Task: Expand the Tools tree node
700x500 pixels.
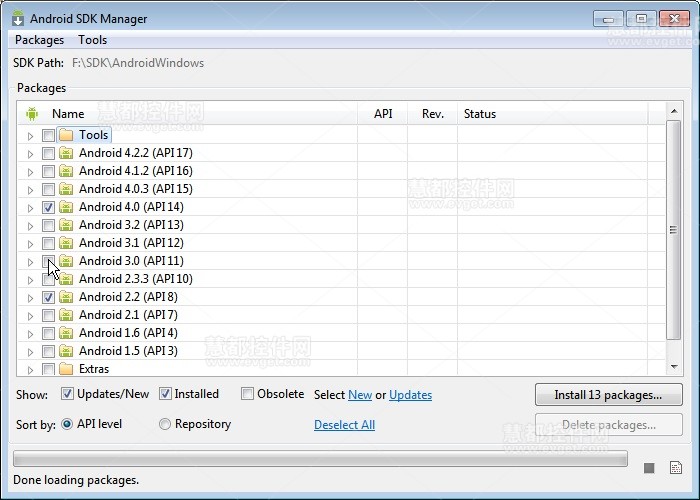Action: [30, 136]
